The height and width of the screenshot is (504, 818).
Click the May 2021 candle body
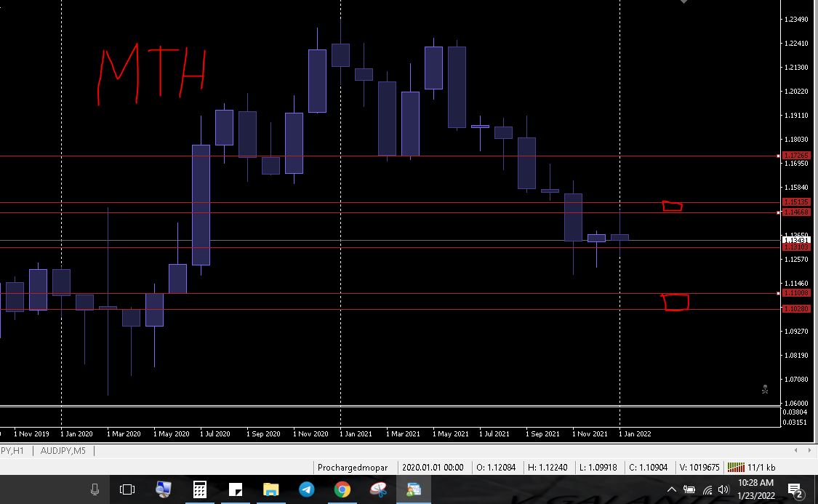(x=433, y=68)
